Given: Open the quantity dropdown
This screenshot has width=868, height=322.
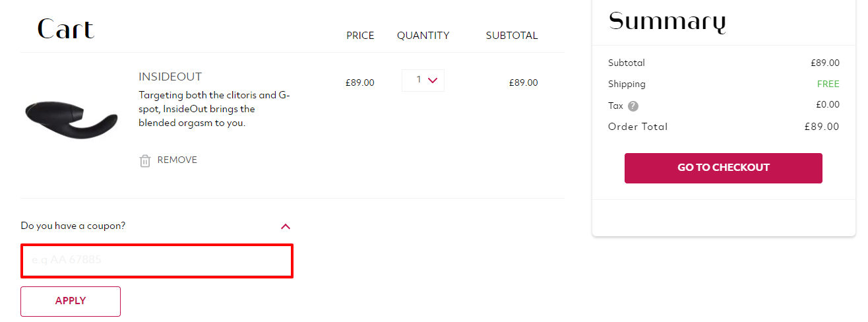Looking at the screenshot, I should (423, 80).
